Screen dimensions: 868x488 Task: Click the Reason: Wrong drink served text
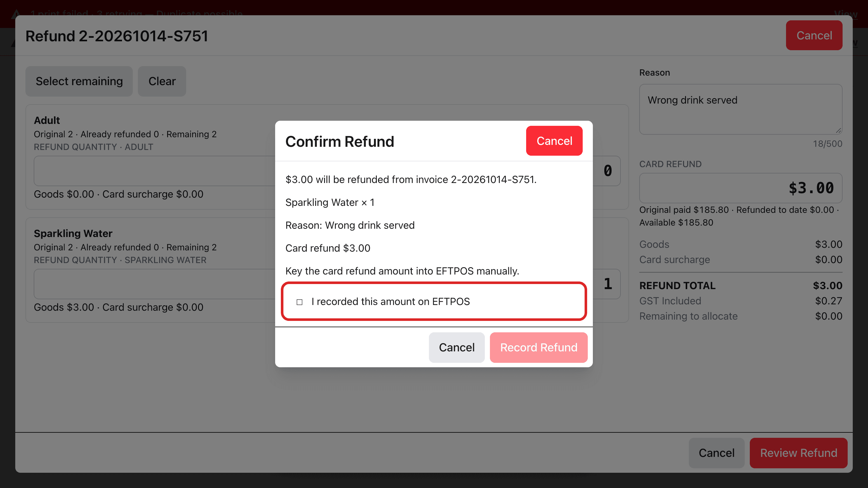point(350,225)
